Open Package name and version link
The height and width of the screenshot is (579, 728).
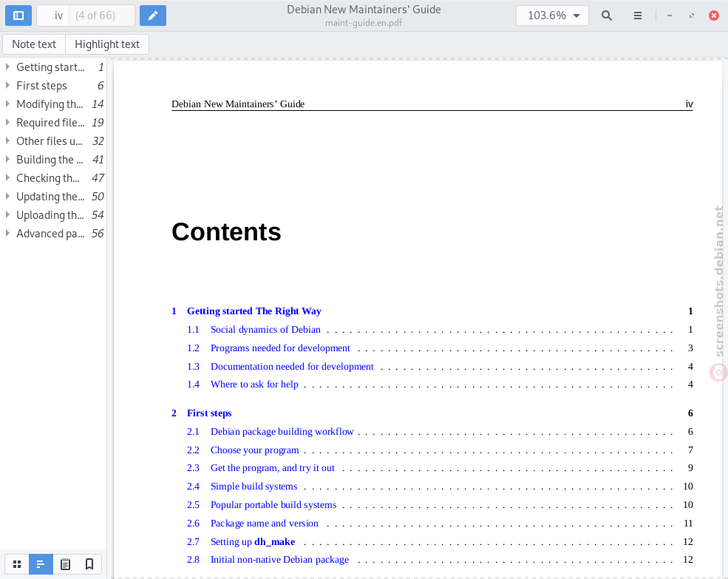click(x=264, y=524)
